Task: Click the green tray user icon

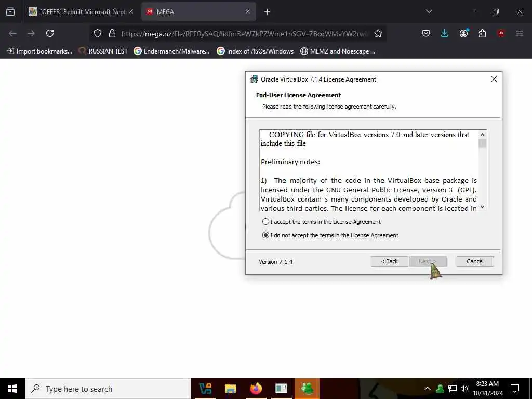Action: (440, 389)
